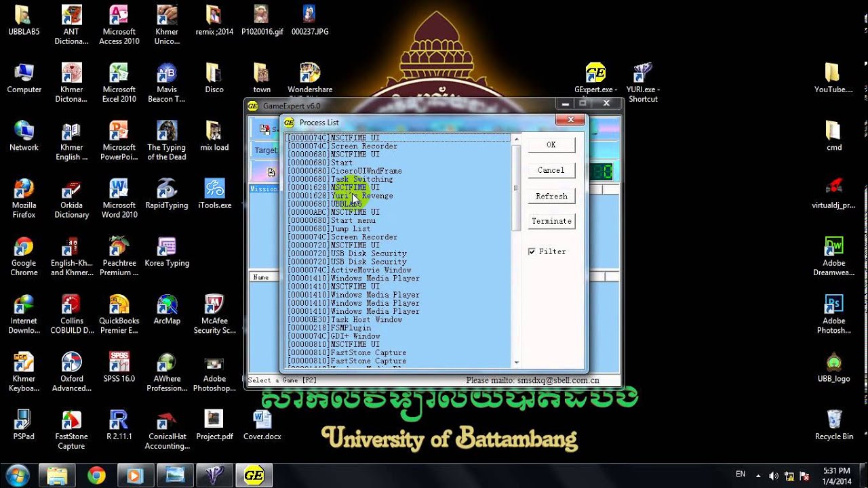The height and width of the screenshot is (488, 868).
Task: Launch McAfee Security Scan shortcut
Action: click(214, 314)
